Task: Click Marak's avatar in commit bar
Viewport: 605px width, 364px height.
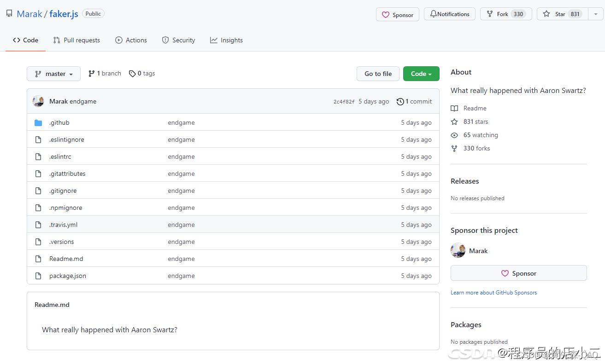Action: tap(38, 101)
